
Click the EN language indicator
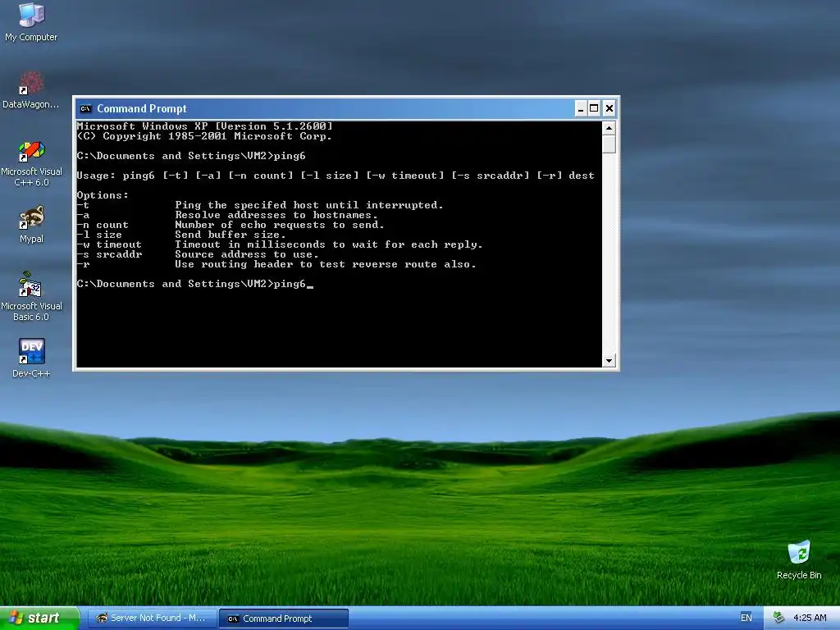coord(746,618)
